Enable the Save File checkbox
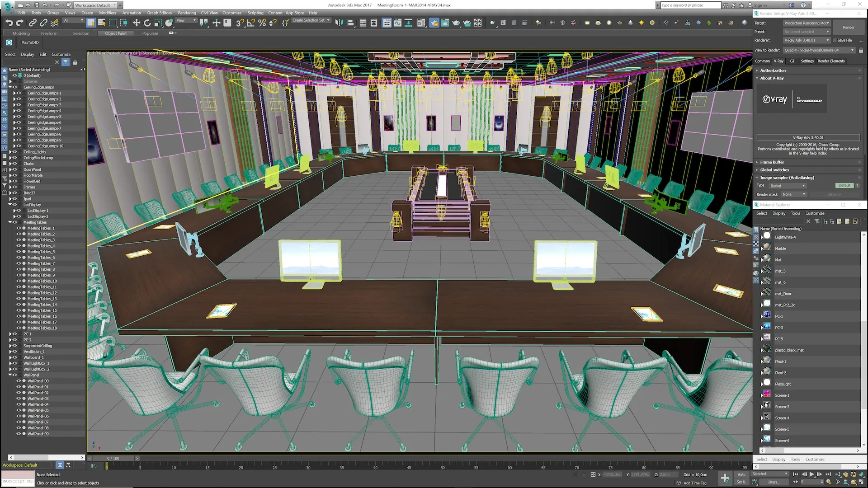This screenshot has height=488, width=868. [835, 40]
